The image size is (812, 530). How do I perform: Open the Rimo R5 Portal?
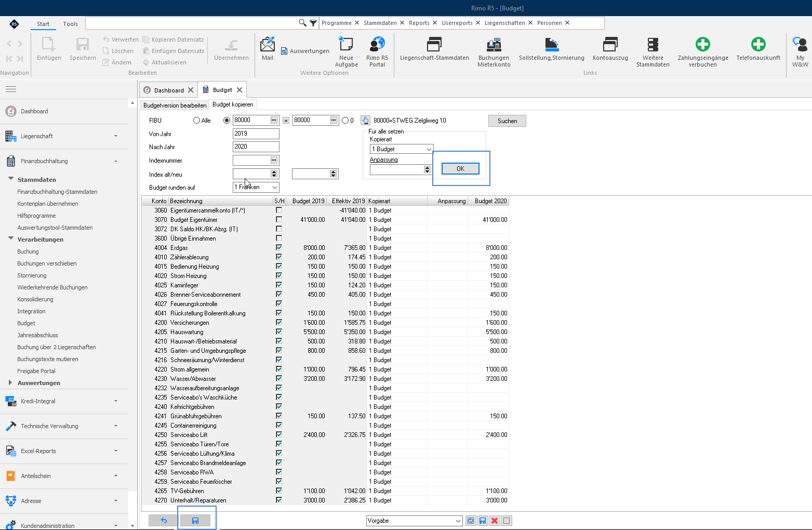377,52
